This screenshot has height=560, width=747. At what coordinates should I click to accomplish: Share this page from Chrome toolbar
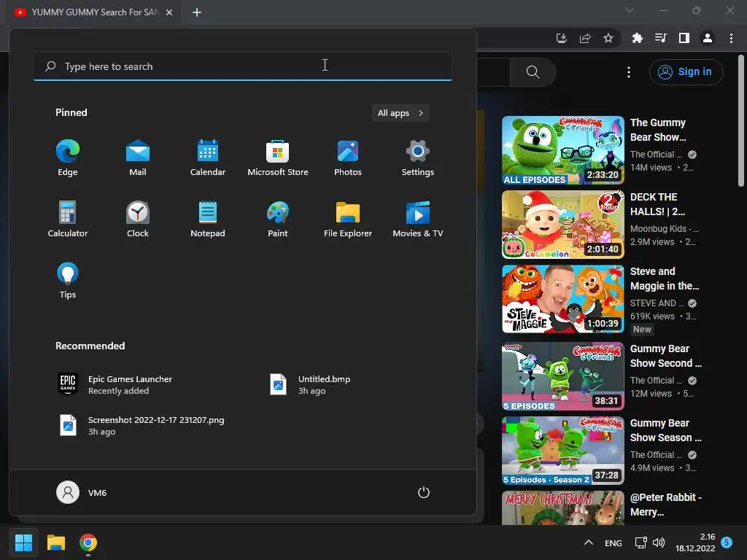[585, 38]
